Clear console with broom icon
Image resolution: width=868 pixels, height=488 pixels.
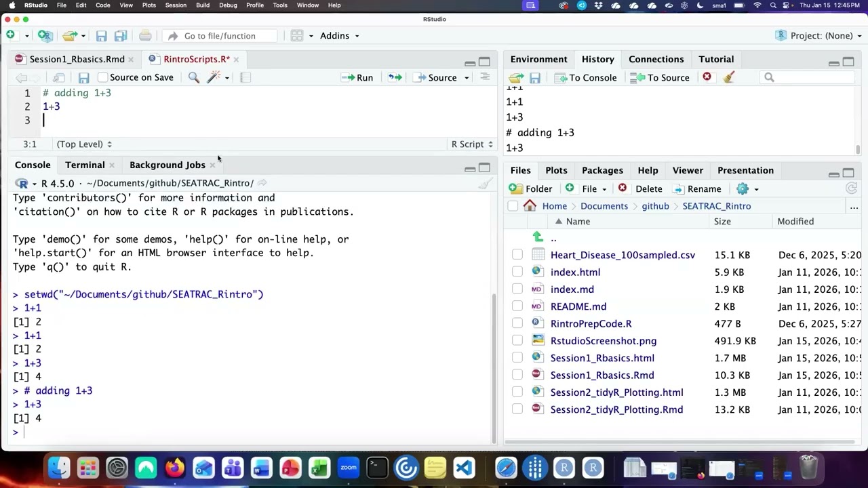coord(484,184)
